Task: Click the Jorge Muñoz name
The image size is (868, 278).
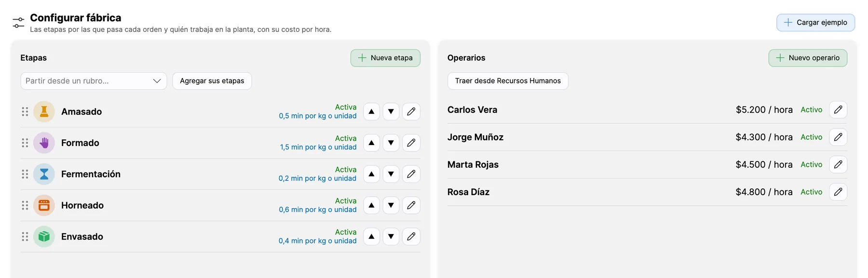Action: 475,137
